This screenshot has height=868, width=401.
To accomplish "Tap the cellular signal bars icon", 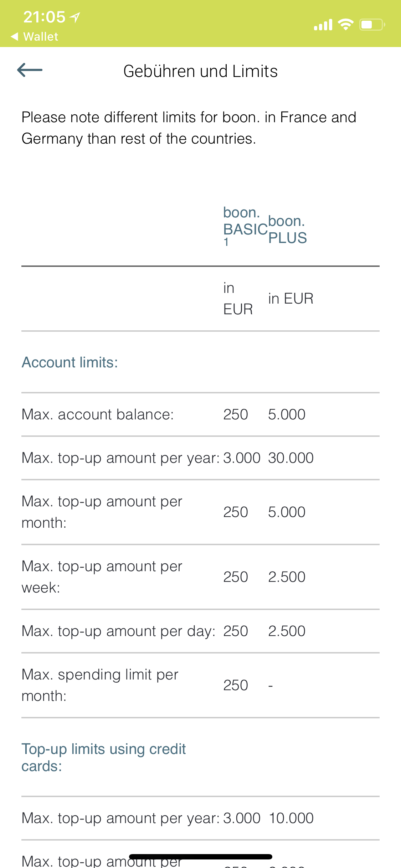I will (x=323, y=25).
